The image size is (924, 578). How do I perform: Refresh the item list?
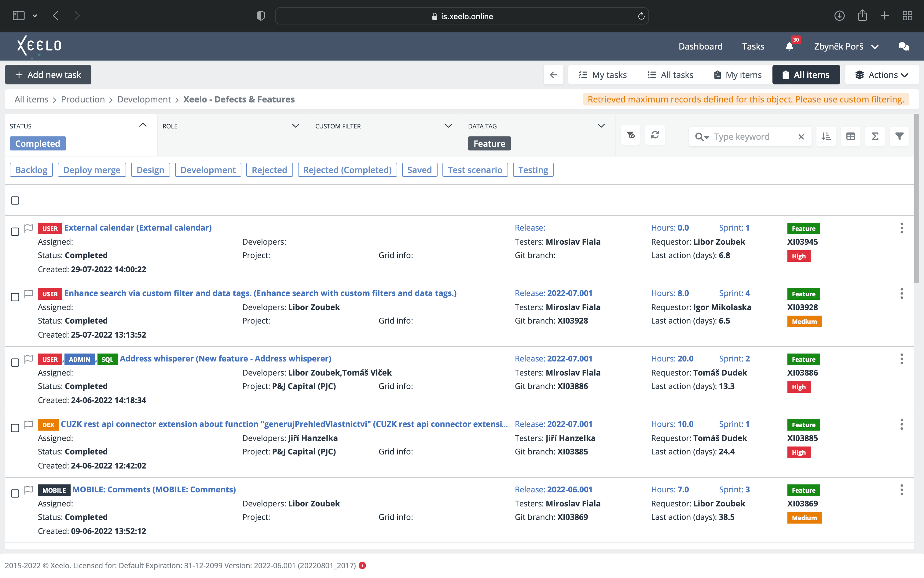(655, 135)
